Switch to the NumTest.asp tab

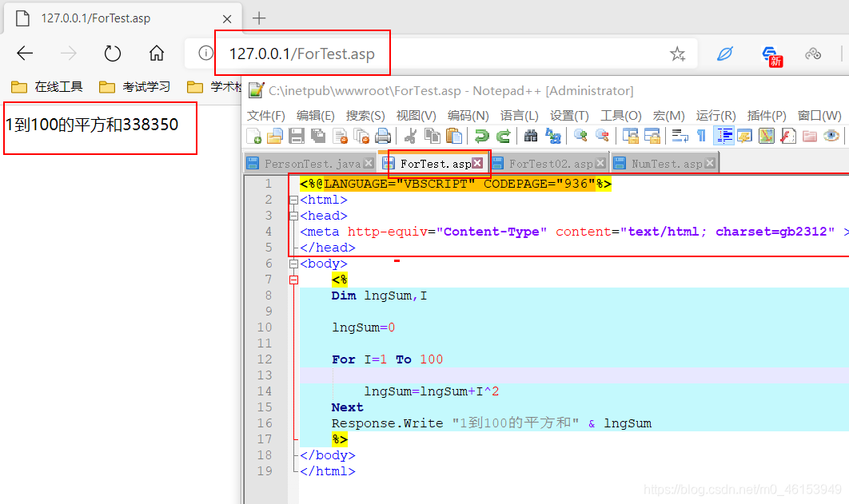[x=666, y=162]
